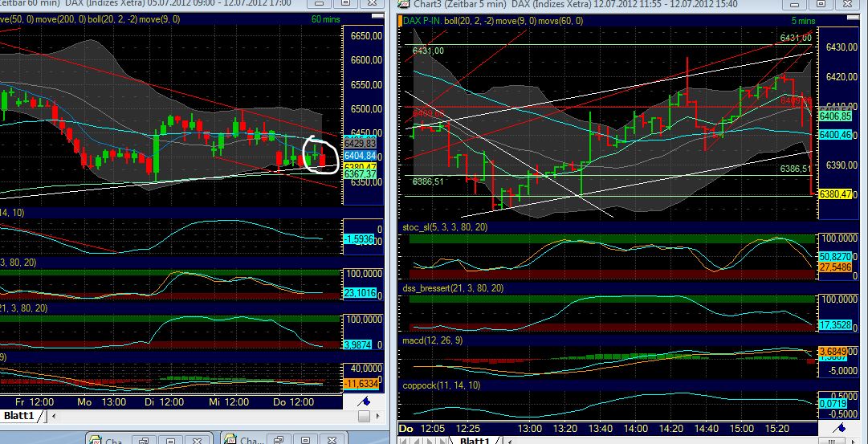Screen dimensions: 868x444
Task: Click the 6429,83 price tag in 60 min chart
Action: click(x=361, y=144)
